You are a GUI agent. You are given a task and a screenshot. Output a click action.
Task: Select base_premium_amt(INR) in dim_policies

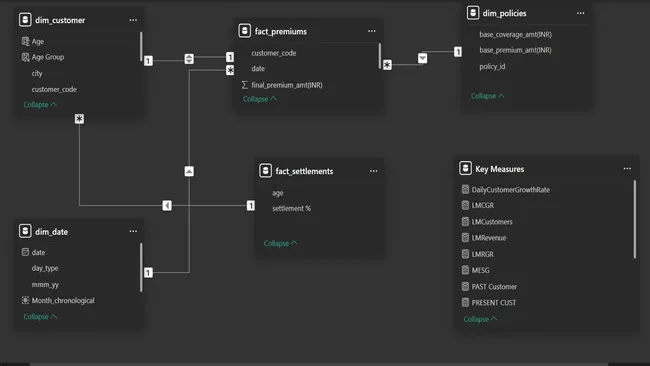tap(515, 50)
